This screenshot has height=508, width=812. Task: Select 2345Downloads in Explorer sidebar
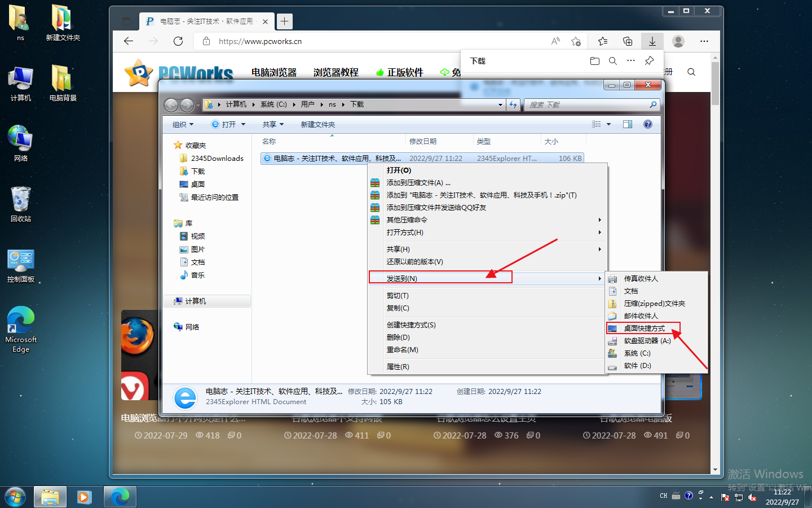[211, 159]
